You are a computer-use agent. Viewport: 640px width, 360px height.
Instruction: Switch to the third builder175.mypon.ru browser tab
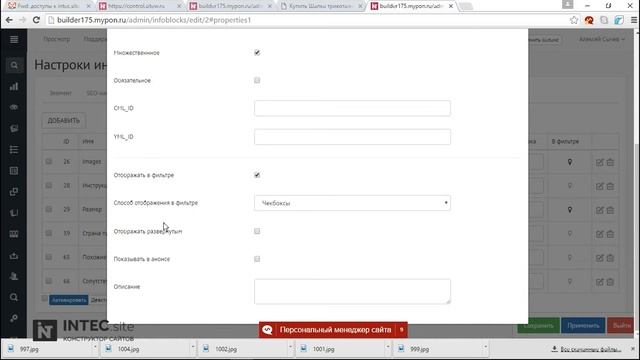pyautogui.click(x=231, y=6)
